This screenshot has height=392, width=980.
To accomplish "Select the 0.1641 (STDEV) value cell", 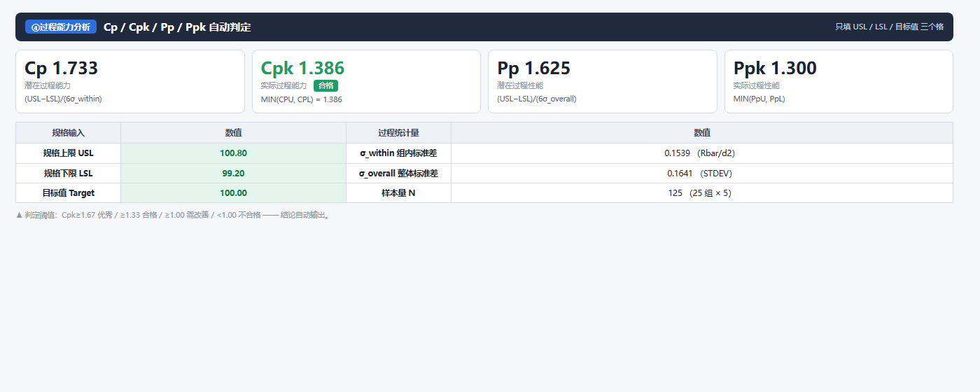I will point(702,173).
